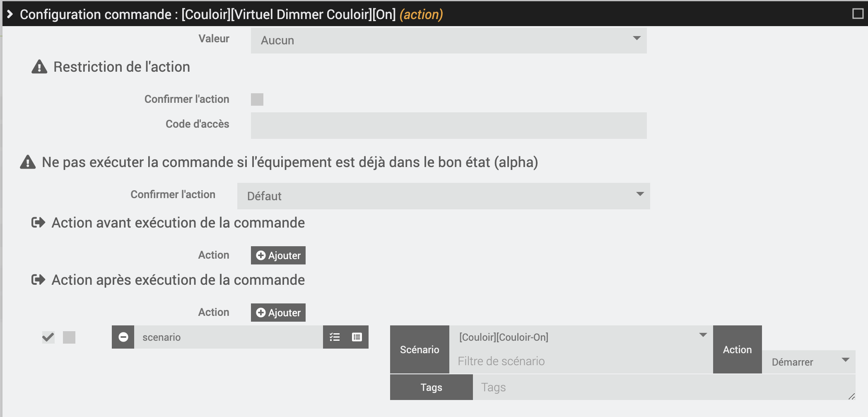
Task: Open the [Couloir][Couloir-On] scenario dropdown
Action: (581, 337)
